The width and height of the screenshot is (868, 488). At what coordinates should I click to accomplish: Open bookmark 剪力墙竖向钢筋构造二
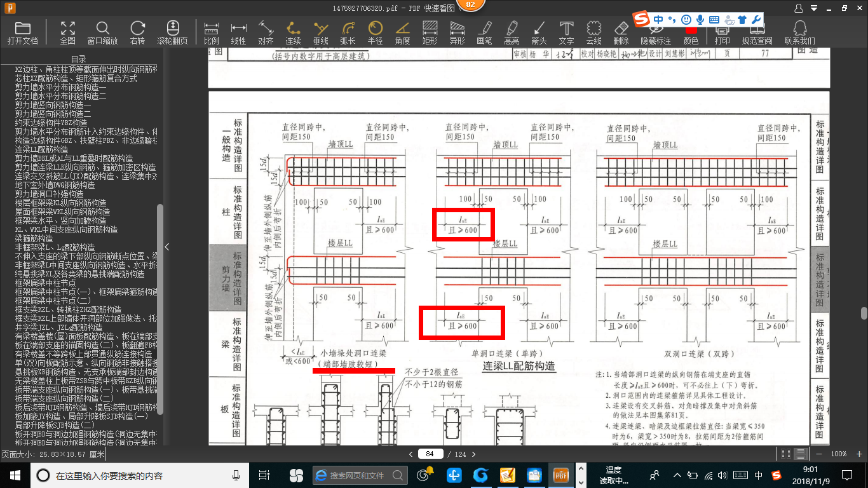pyautogui.click(x=53, y=113)
